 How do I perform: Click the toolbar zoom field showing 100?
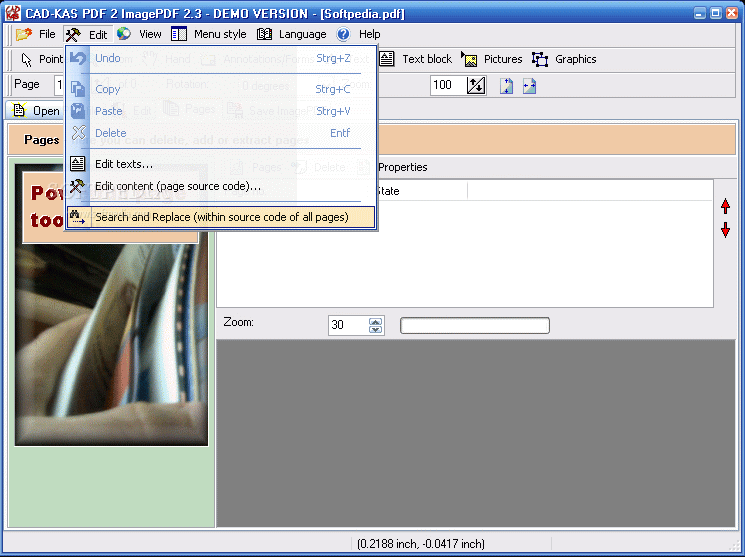click(x=447, y=86)
